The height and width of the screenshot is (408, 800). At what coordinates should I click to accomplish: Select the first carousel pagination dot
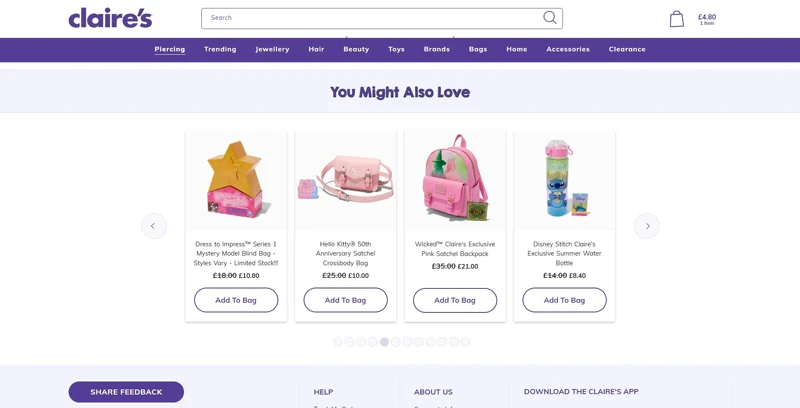pos(338,342)
